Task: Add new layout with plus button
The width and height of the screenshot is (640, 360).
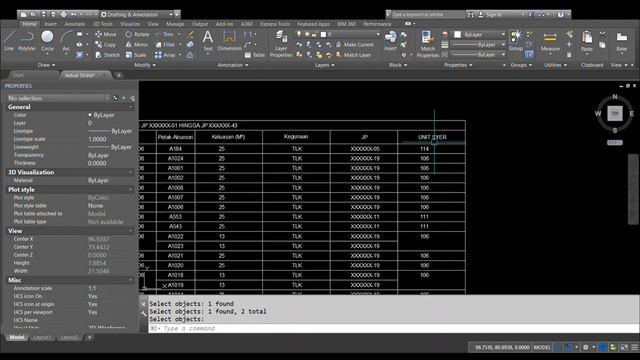Action: coord(89,337)
